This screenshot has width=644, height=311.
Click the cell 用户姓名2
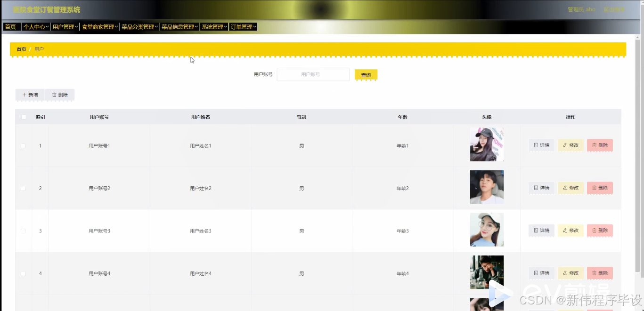click(x=201, y=188)
